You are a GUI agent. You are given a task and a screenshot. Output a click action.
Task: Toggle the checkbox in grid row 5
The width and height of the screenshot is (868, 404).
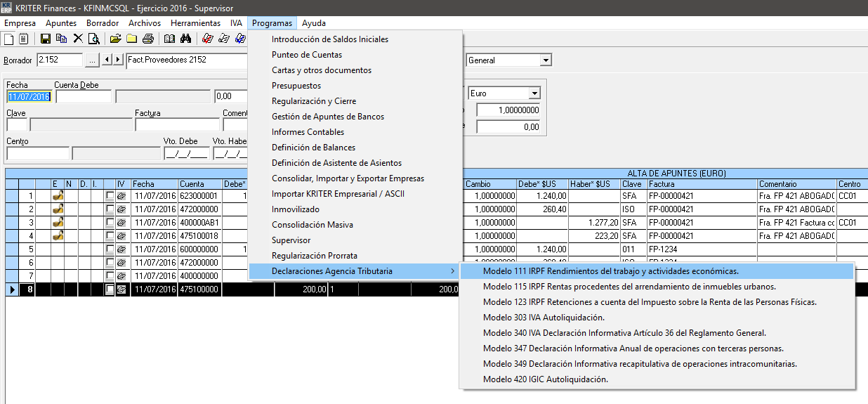click(x=110, y=249)
